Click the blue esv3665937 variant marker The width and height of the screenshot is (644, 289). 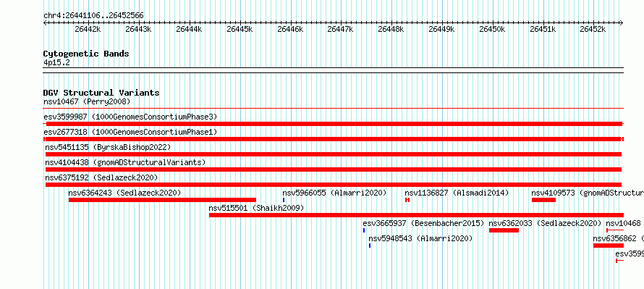364,230
